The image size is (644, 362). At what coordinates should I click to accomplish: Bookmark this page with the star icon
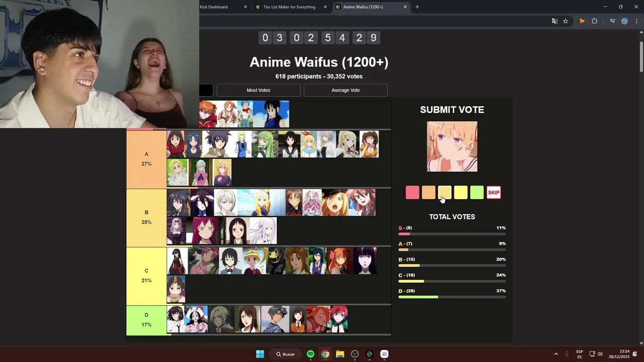click(x=566, y=21)
